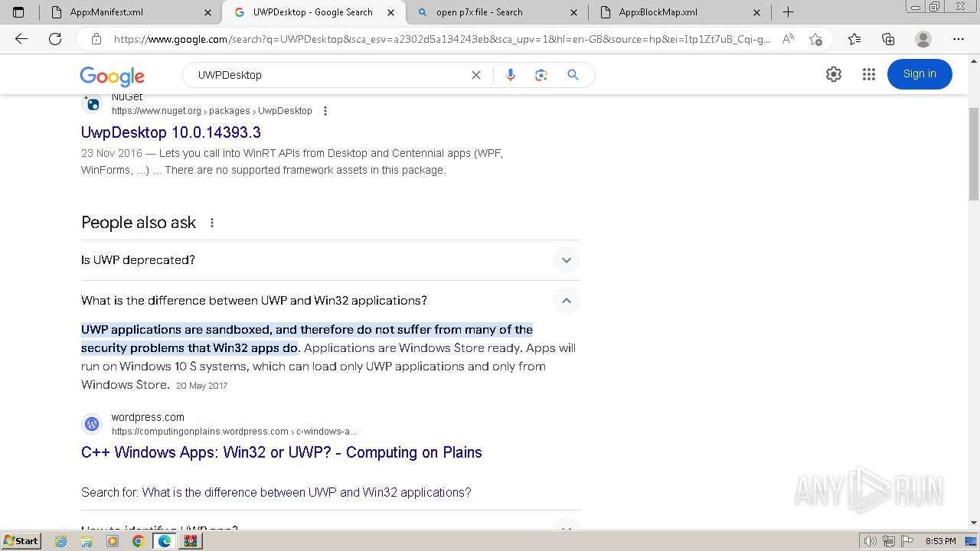Submit search with magnifier icon

click(x=573, y=75)
